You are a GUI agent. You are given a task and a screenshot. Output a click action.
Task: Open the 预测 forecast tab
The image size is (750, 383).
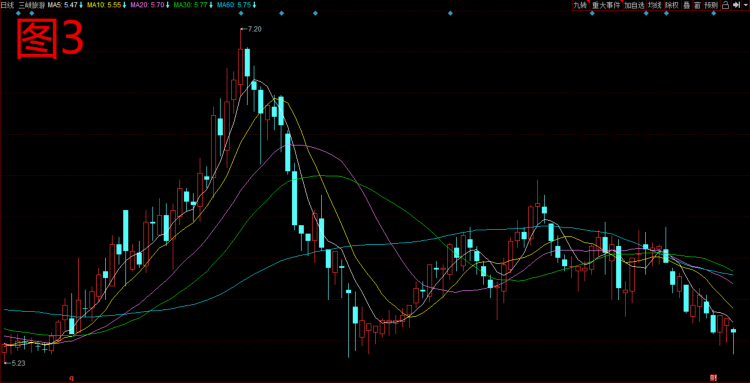(x=712, y=5)
